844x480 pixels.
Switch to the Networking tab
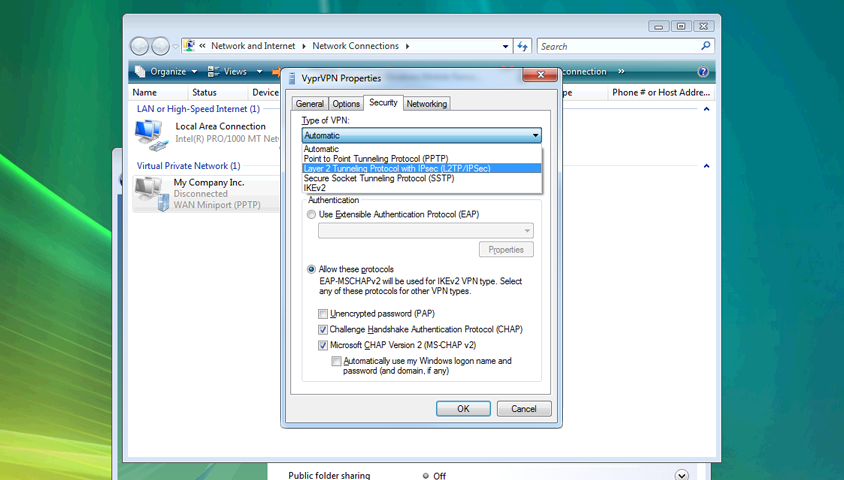click(427, 104)
